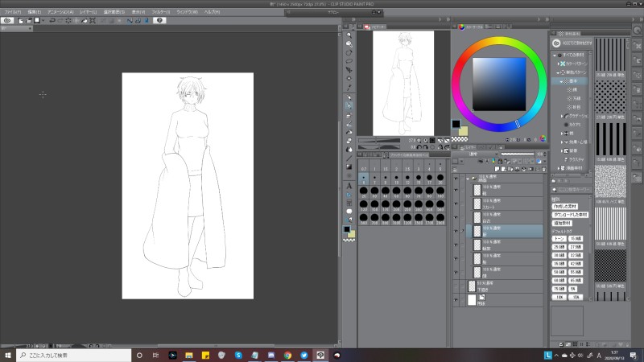This screenshot has height=362, width=644.
Task: Select the magnifier zoom tool
Action: coord(349,35)
